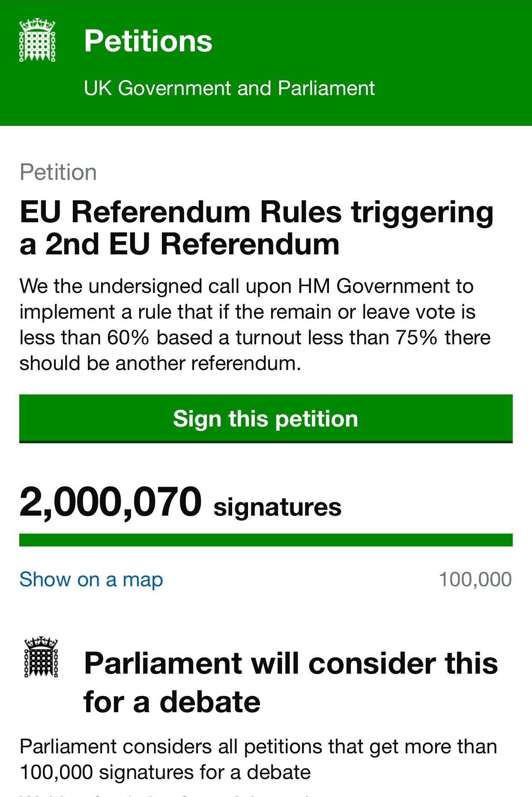This screenshot has width=532, height=797.
Task: Sign this petition
Action: click(x=266, y=418)
